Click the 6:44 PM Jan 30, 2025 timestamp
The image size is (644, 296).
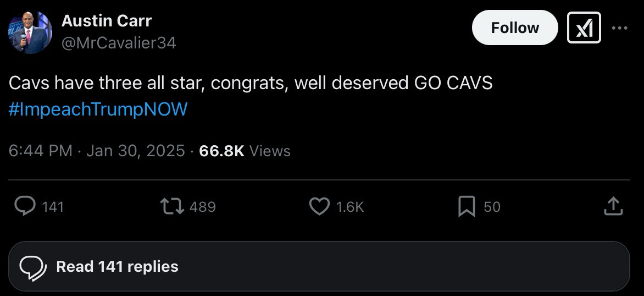(x=97, y=151)
